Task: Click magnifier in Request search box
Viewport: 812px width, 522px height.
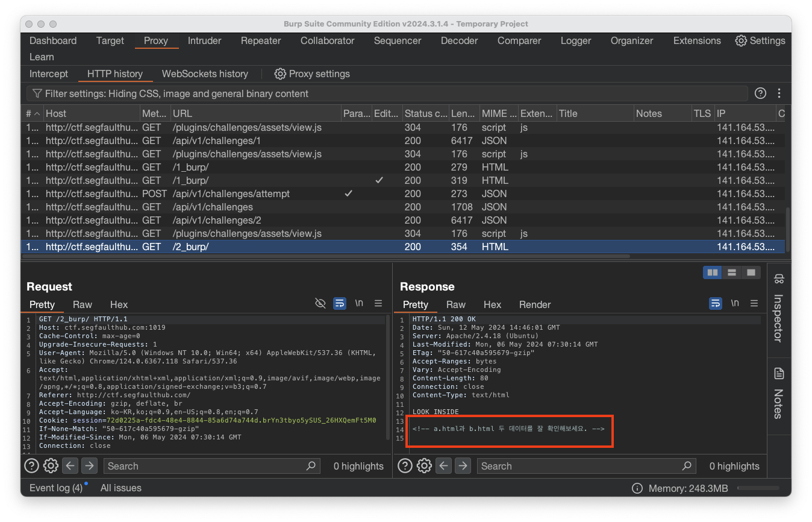Action: point(311,466)
